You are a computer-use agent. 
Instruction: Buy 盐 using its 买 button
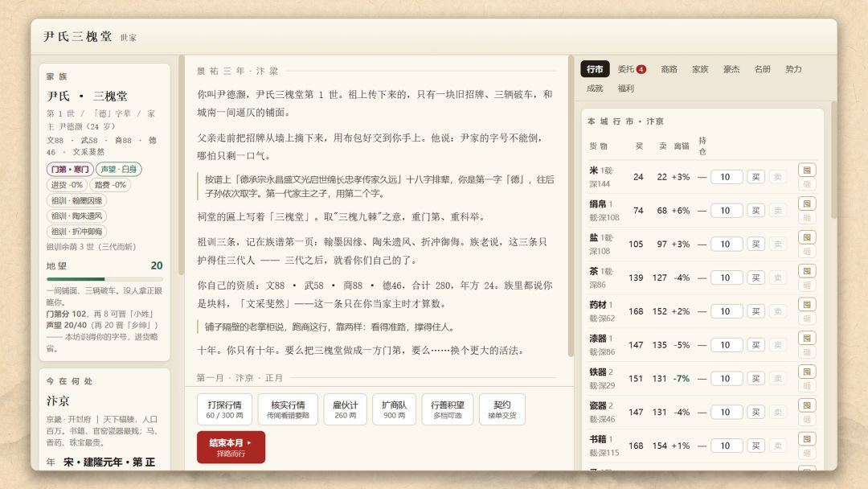click(755, 244)
